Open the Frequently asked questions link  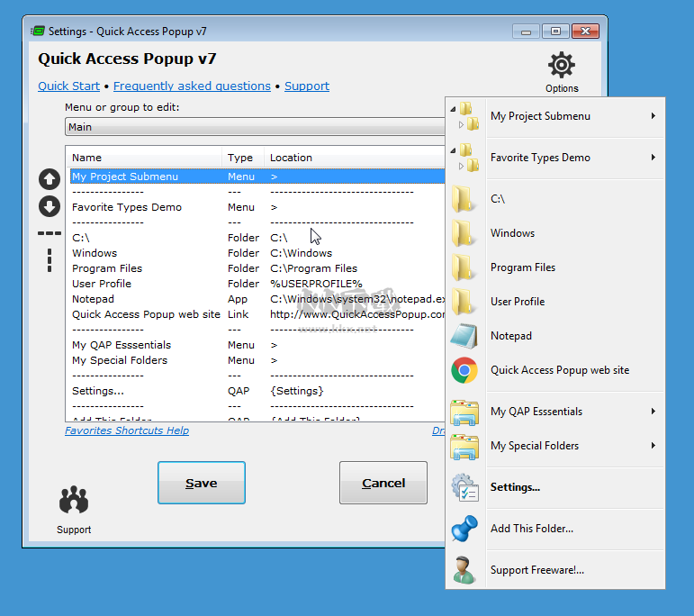(x=192, y=86)
